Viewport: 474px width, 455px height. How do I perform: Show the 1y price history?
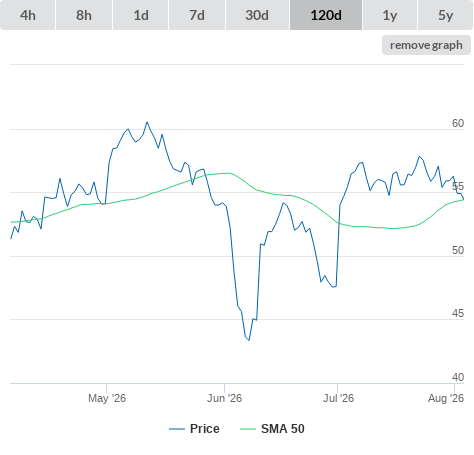[390, 15]
